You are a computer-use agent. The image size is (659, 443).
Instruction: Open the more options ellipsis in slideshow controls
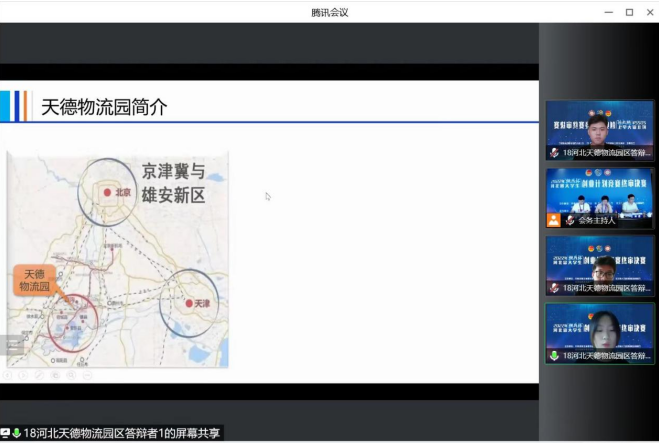coord(88,376)
